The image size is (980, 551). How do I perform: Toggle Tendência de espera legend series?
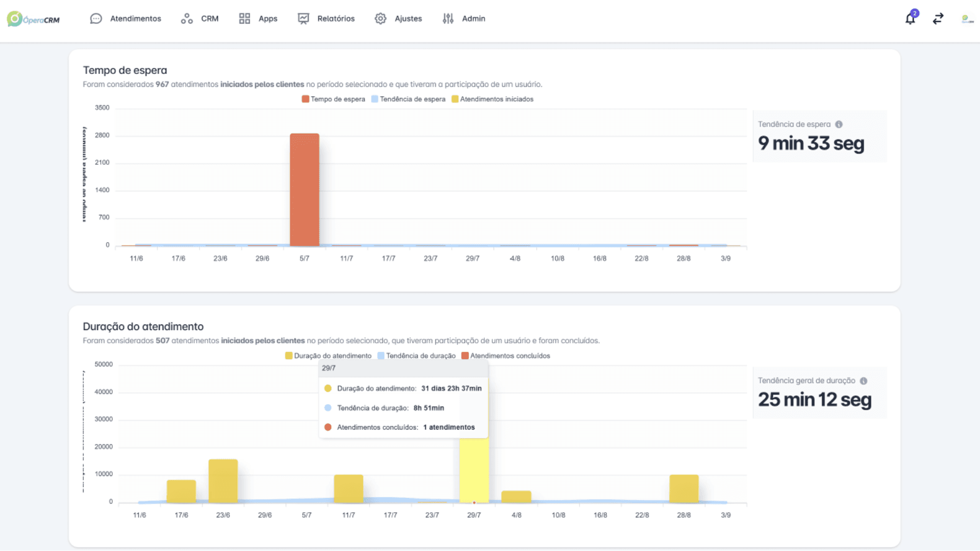coord(408,99)
